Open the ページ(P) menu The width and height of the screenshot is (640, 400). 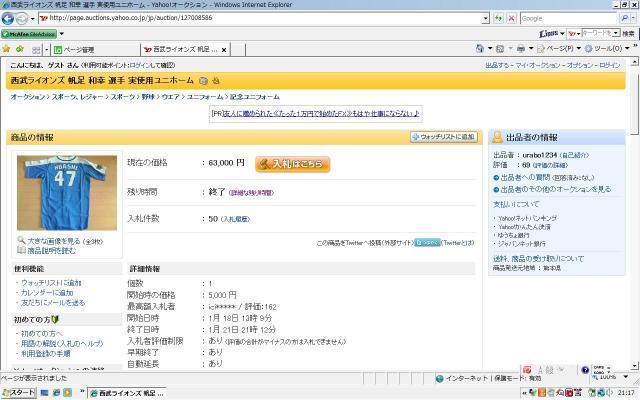pos(559,49)
